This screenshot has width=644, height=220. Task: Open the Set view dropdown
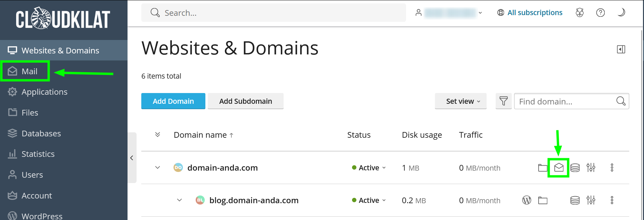pyautogui.click(x=460, y=101)
